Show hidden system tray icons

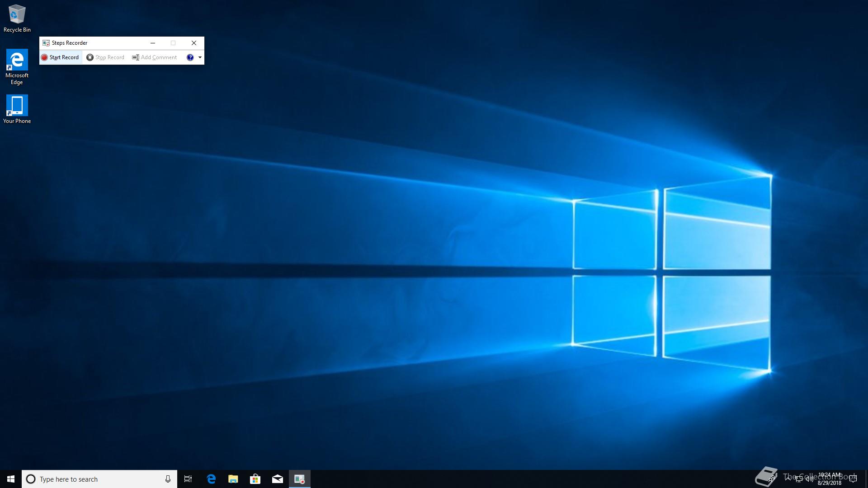tap(788, 479)
